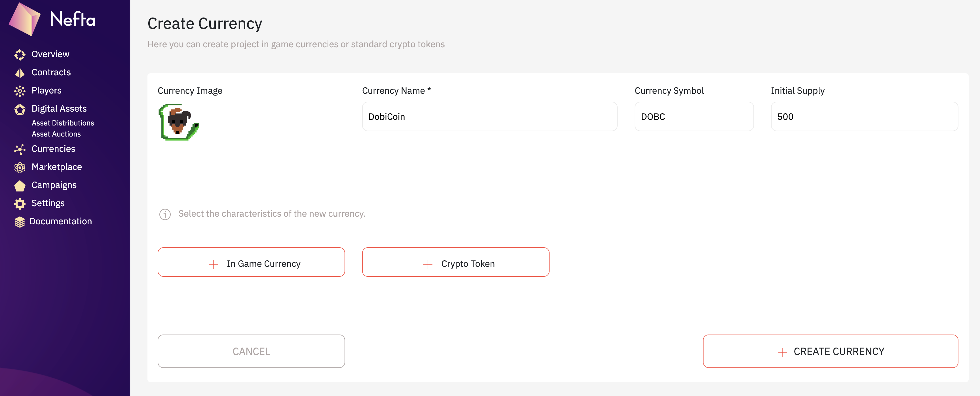Click the Players sidebar icon

pyautogui.click(x=20, y=91)
